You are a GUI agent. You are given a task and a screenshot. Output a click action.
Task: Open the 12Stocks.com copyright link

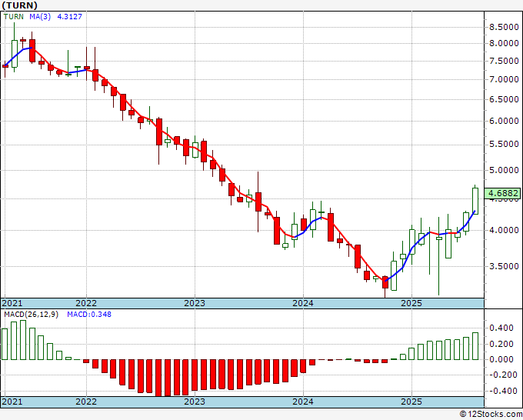491,415
